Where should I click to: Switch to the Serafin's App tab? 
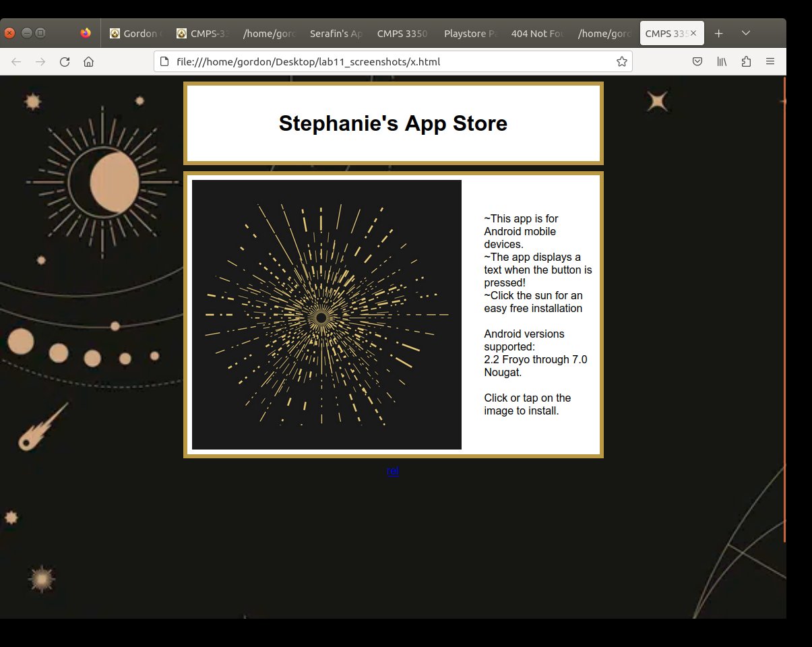336,33
